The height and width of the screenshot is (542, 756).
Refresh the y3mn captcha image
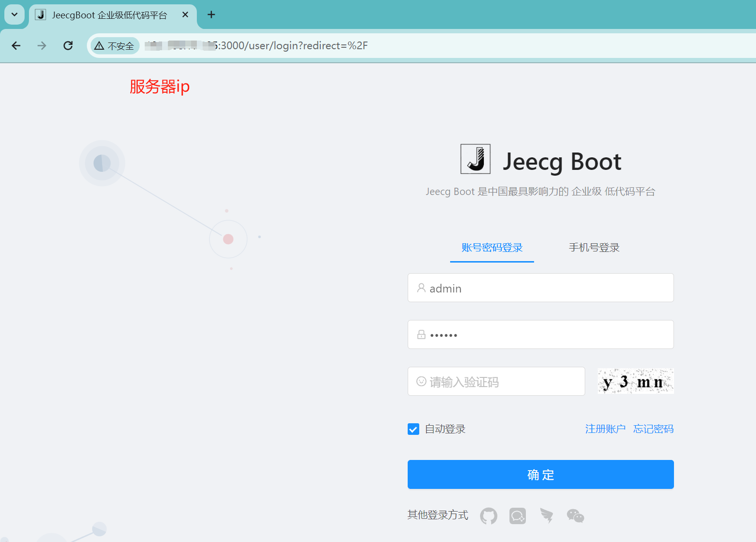pyautogui.click(x=636, y=381)
